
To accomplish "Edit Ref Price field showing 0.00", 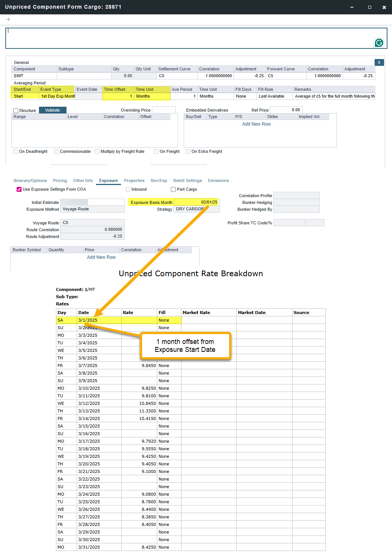I will (x=286, y=110).
